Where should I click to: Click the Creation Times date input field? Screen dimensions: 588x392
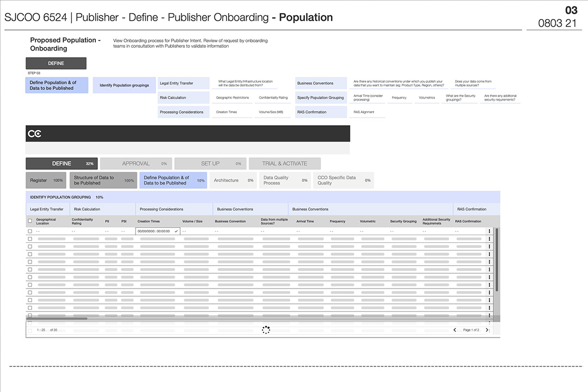pos(154,231)
